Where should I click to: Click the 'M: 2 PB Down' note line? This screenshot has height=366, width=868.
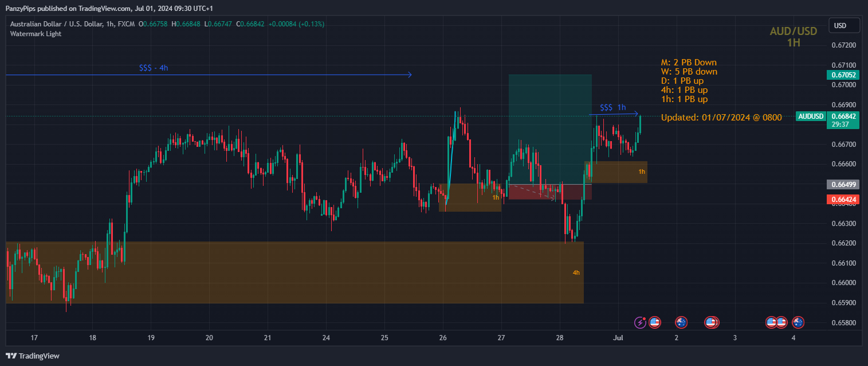[x=689, y=63]
